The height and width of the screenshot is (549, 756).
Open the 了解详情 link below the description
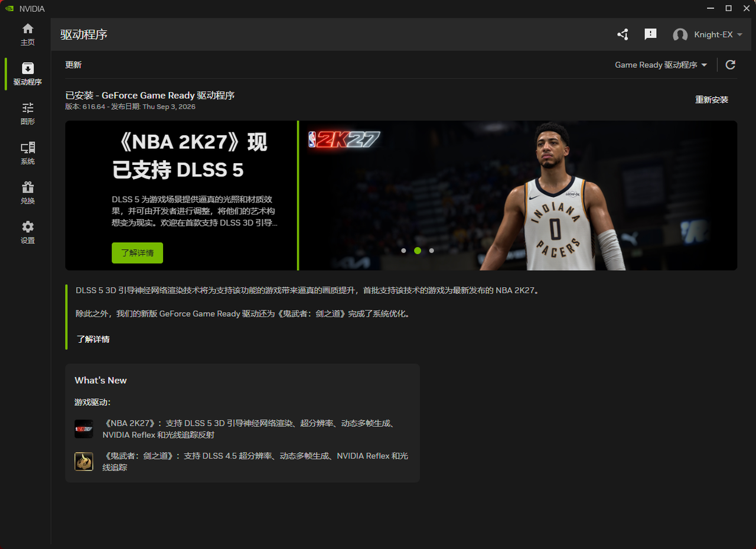coord(93,339)
